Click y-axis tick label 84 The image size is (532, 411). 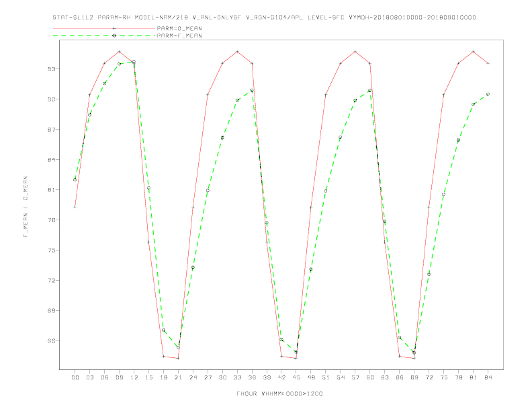(x=52, y=159)
